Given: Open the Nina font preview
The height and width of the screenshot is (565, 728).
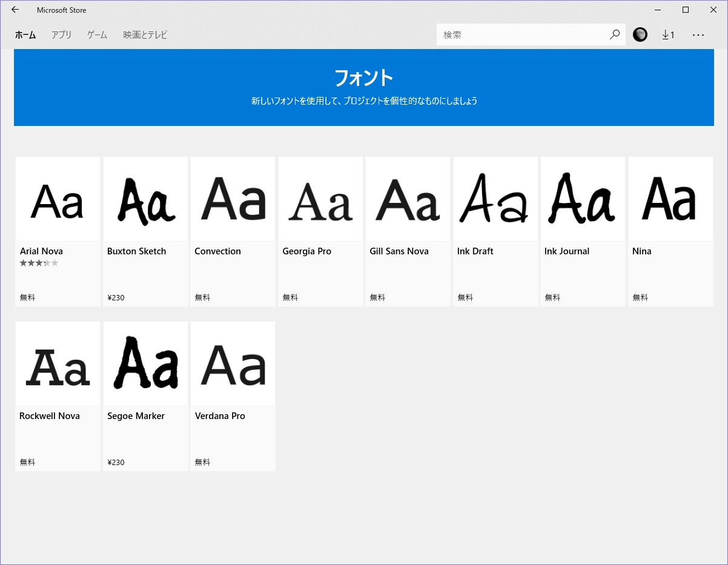Looking at the screenshot, I should tap(670, 199).
